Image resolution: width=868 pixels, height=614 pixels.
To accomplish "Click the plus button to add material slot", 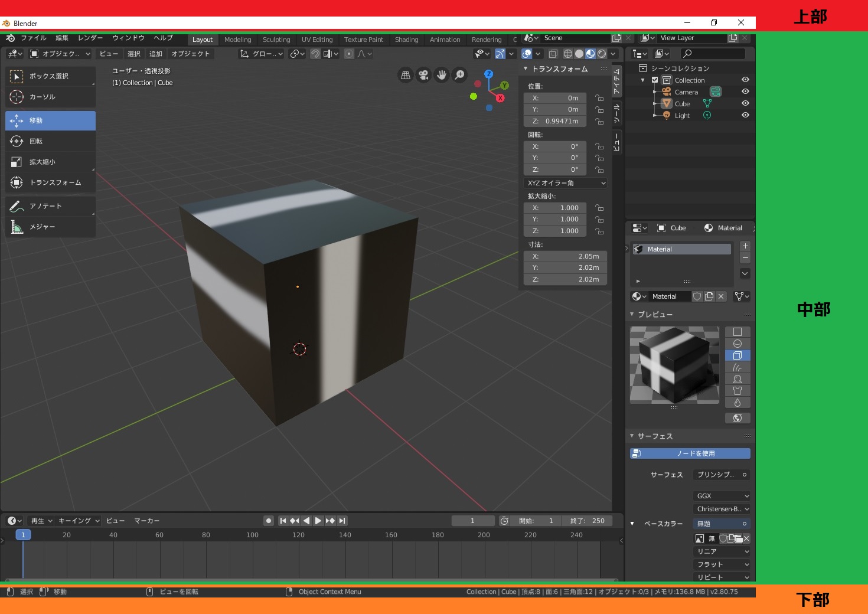I will click(745, 246).
